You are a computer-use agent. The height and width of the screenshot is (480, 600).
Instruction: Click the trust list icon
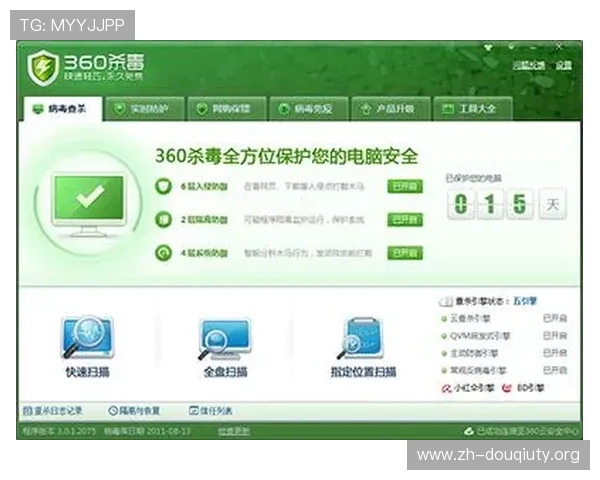pos(194,411)
